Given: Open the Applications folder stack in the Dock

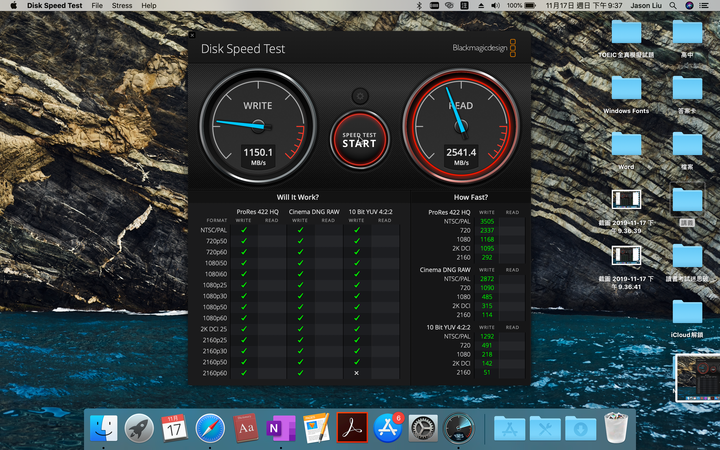Looking at the screenshot, I should click(x=509, y=429).
